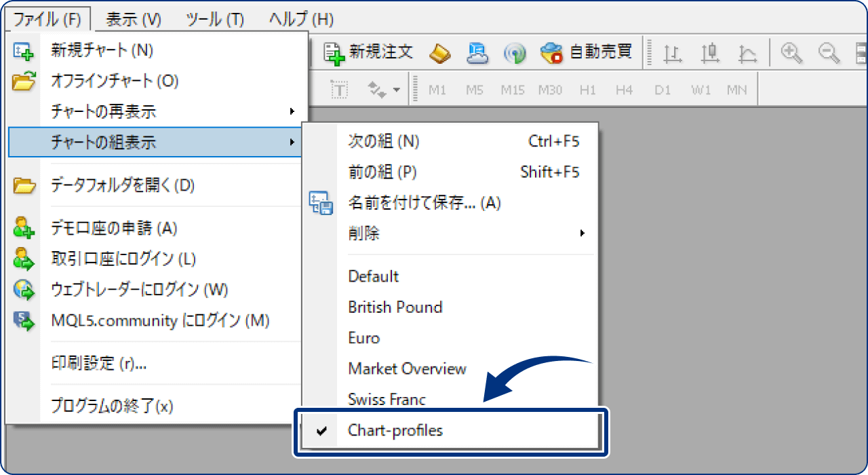Toggle the H4 timeframe button

[624, 89]
